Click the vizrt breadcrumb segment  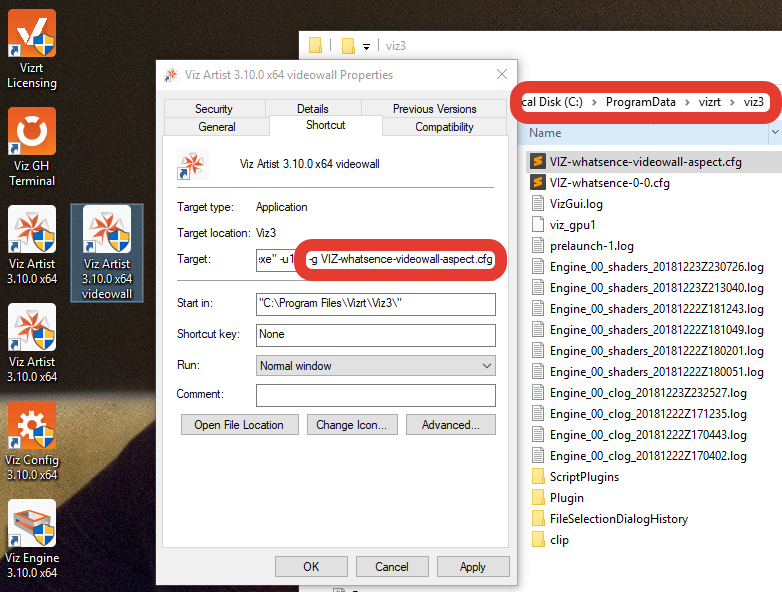click(x=709, y=102)
